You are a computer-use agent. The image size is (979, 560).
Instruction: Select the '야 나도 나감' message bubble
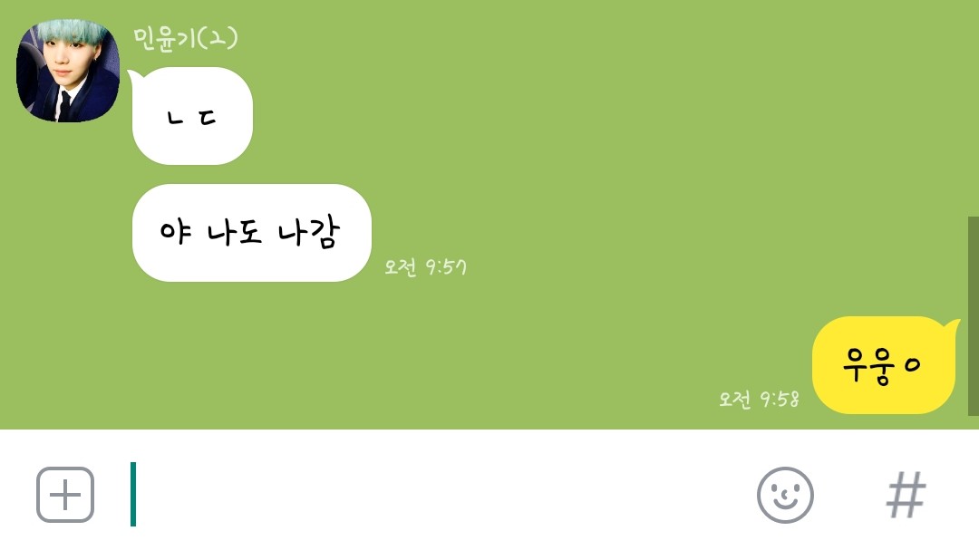[x=252, y=233]
